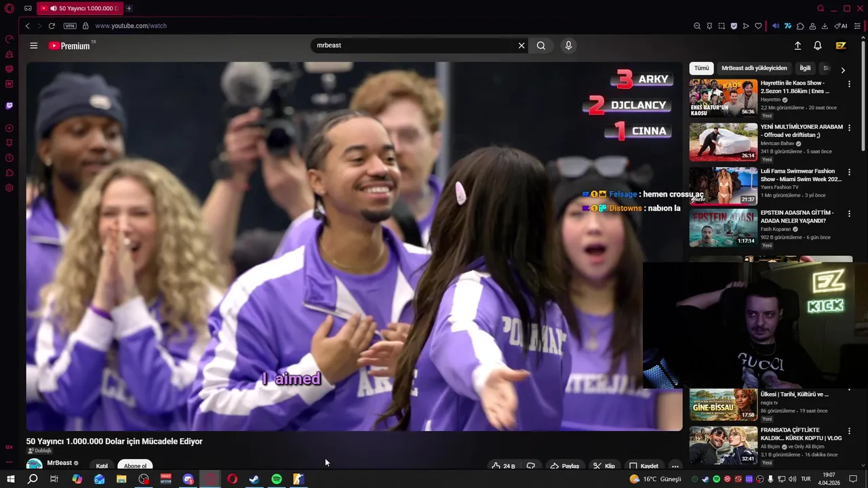Open the zoom-out magnifier in address bar
868x488 pixels.
(696, 26)
